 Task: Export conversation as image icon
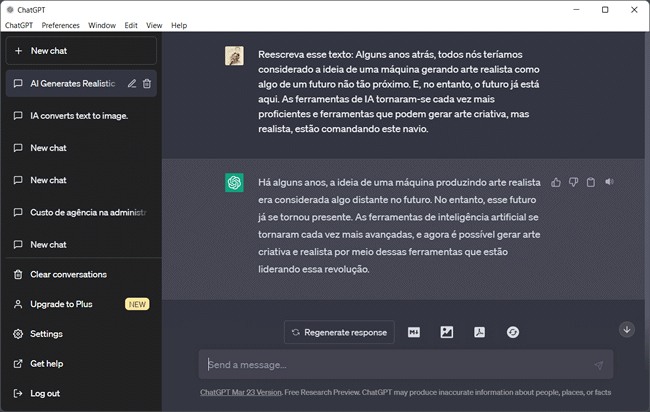[446, 332]
